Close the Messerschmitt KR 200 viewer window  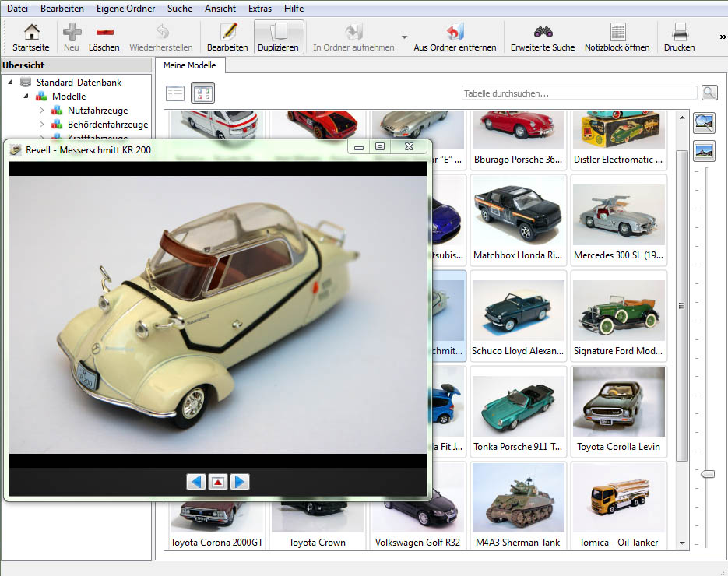point(409,146)
